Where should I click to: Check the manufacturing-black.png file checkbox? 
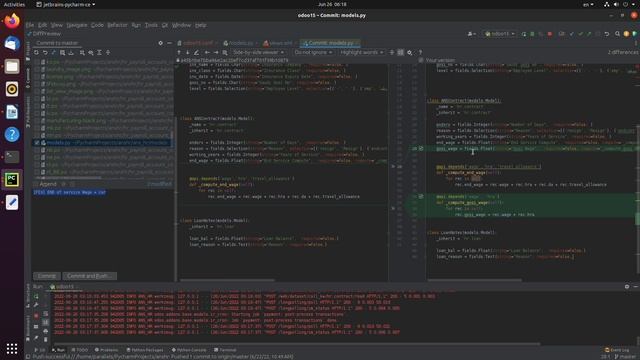37,121
